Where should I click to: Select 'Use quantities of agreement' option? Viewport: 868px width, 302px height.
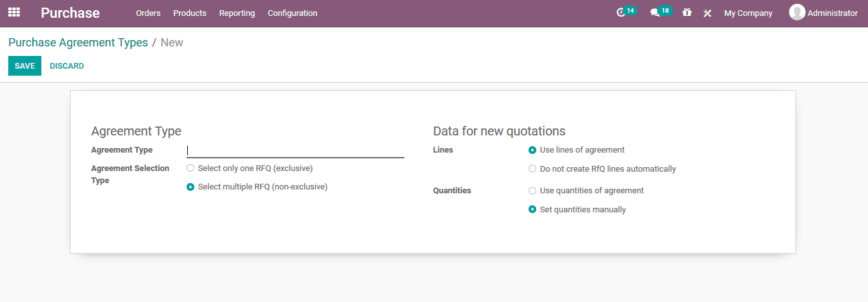coord(532,191)
